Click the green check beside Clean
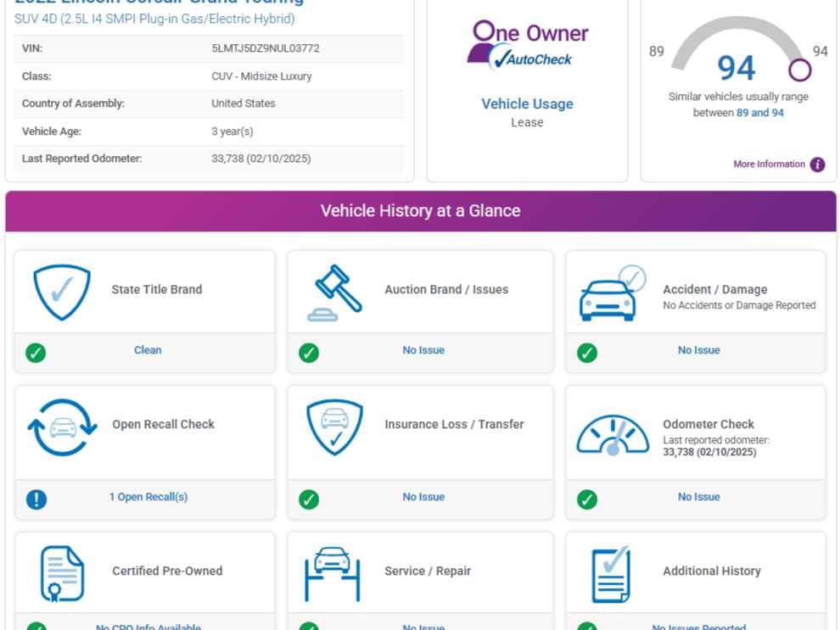The height and width of the screenshot is (630, 840). pyautogui.click(x=36, y=353)
